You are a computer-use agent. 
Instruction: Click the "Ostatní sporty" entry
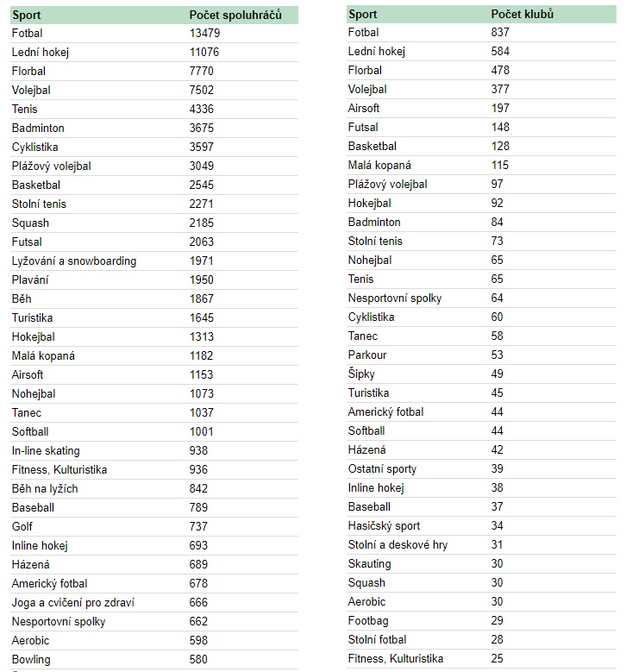tap(382, 468)
